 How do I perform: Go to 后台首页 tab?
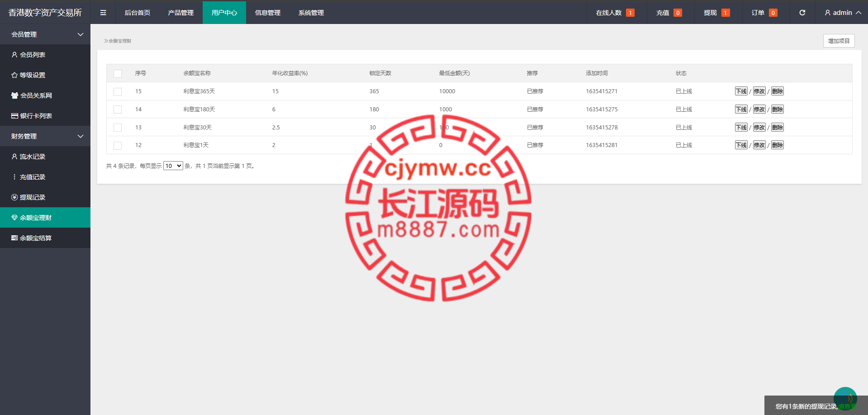[x=138, y=13]
